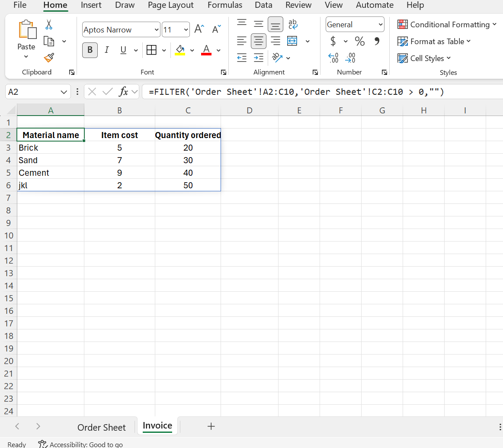Apply Comma Style format
Image resolution: width=503 pixels, height=448 pixels.
pyautogui.click(x=377, y=41)
